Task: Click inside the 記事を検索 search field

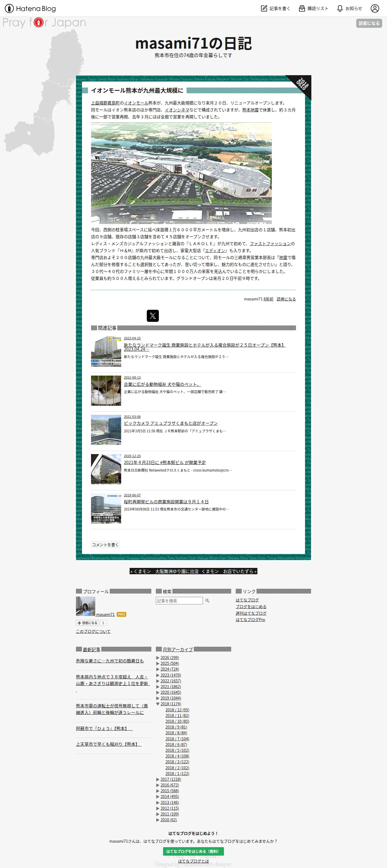Action: [x=179, y=601]
